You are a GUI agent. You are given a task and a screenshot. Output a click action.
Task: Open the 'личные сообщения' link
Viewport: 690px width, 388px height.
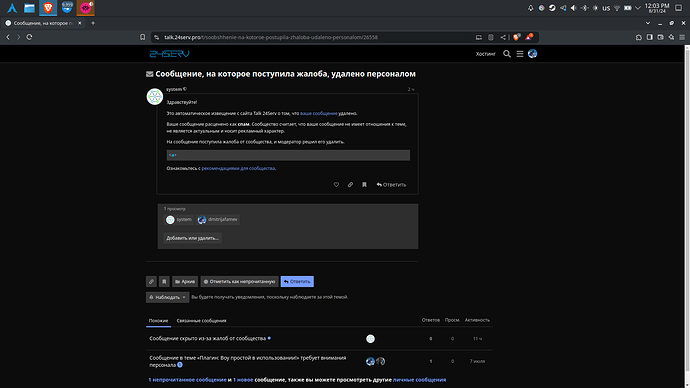click(x=419, y=380)
